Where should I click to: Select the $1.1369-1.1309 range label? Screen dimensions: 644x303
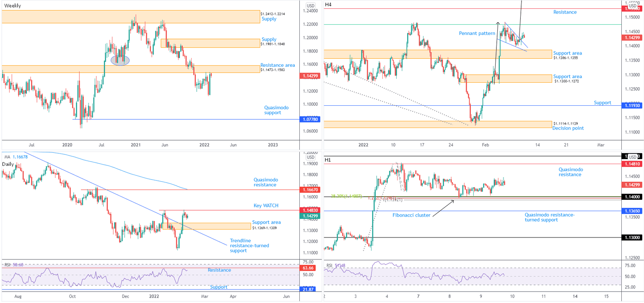click(264, 227)
